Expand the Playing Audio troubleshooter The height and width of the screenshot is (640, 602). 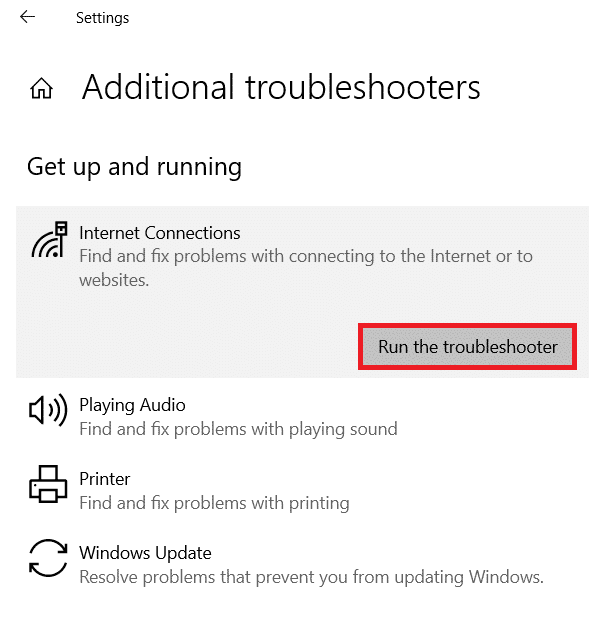tap(132, 405)
